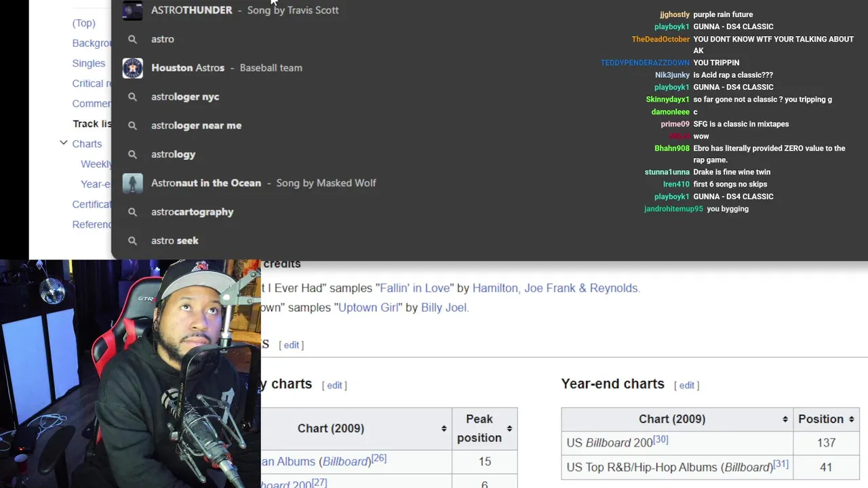This screenshot has width=868, height=488.
Task: Open Weekly charts contents entry
Action: pyautogui.click(x=96, y=164)
